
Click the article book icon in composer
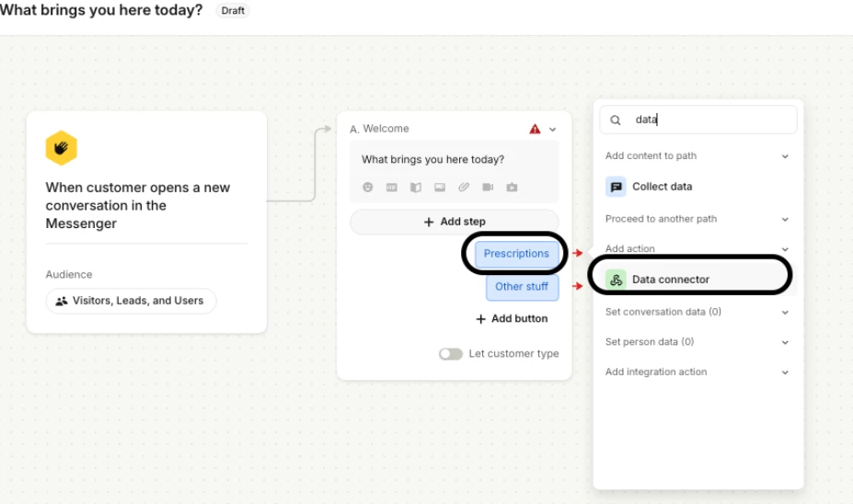pos(416,188)
